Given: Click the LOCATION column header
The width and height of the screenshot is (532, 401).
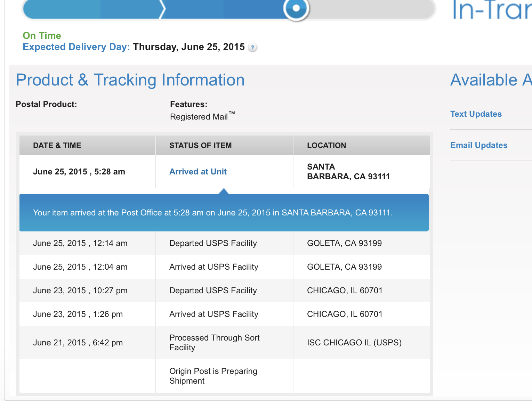Looking at the screenshot, I should [x=326, y=146].
